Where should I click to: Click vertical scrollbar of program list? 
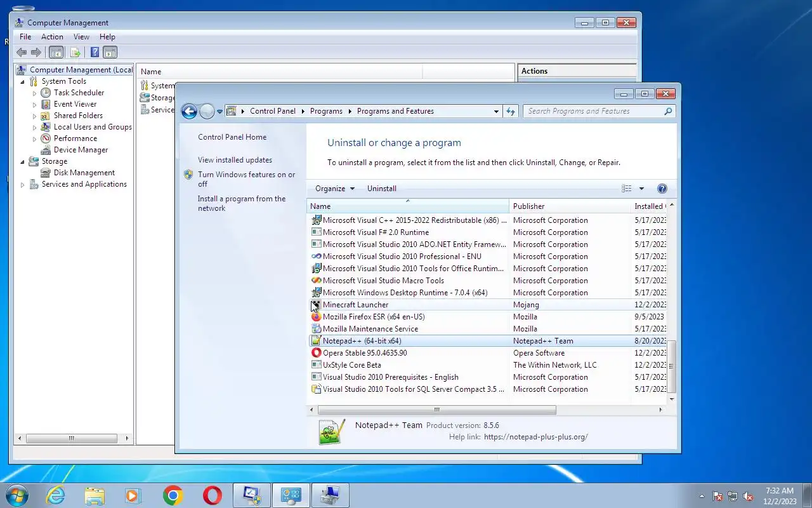pyautogui.click(x=672, y=366)
